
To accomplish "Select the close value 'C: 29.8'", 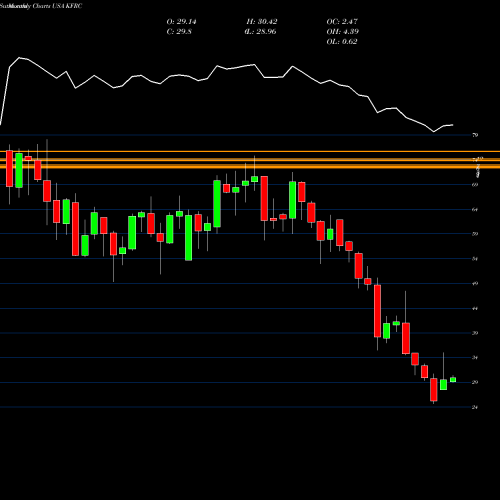I will pos(179,32).
